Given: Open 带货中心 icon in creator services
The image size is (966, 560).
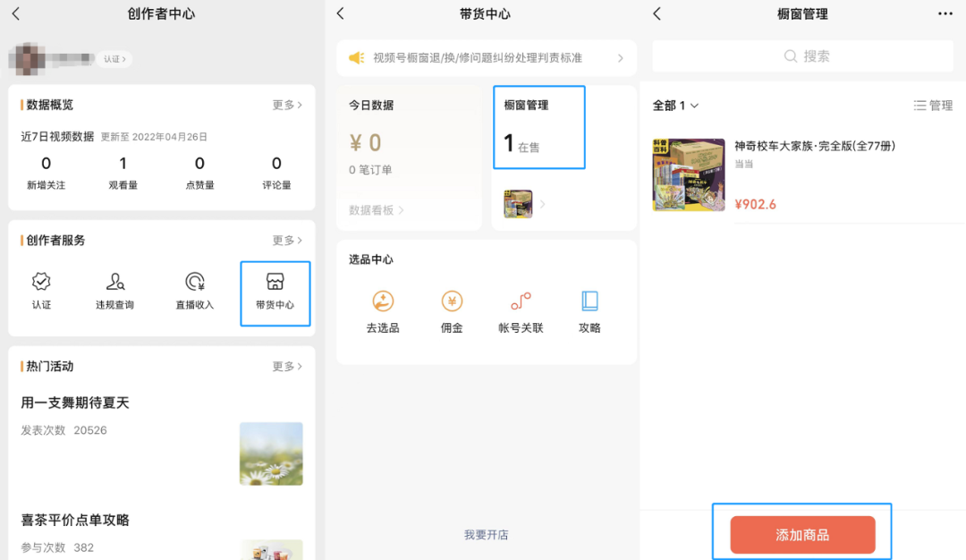Looking at the screenshot, I should pos(275,284).
